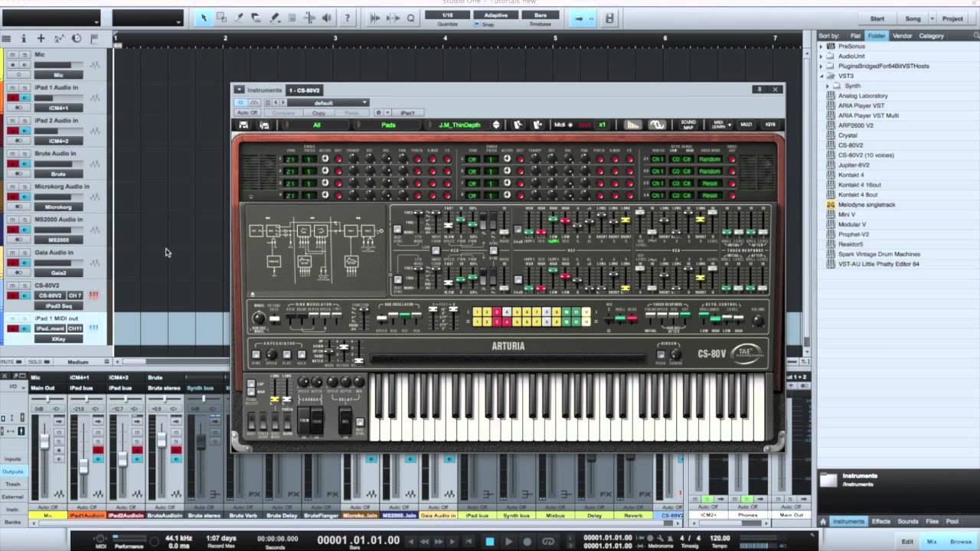Click the Copy button in the plugin header
This screenshot has height=551, width=980.
click(x=318, y=113)
